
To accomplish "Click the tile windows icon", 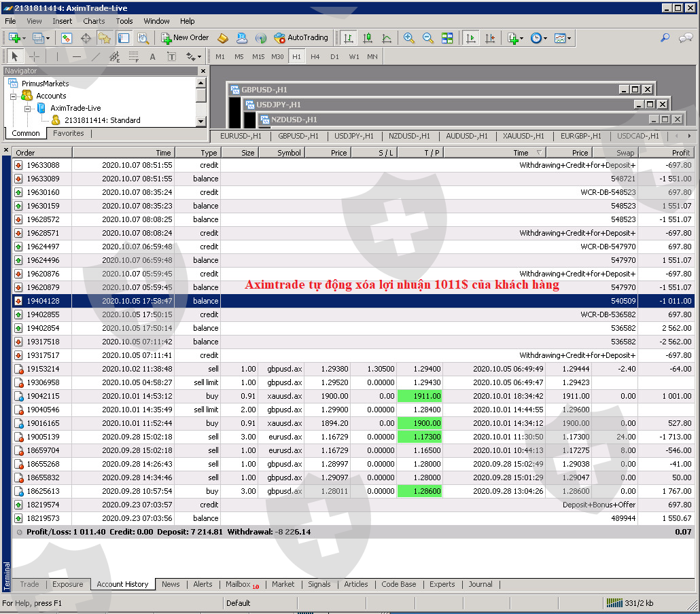I will click(x=447, y=38).
